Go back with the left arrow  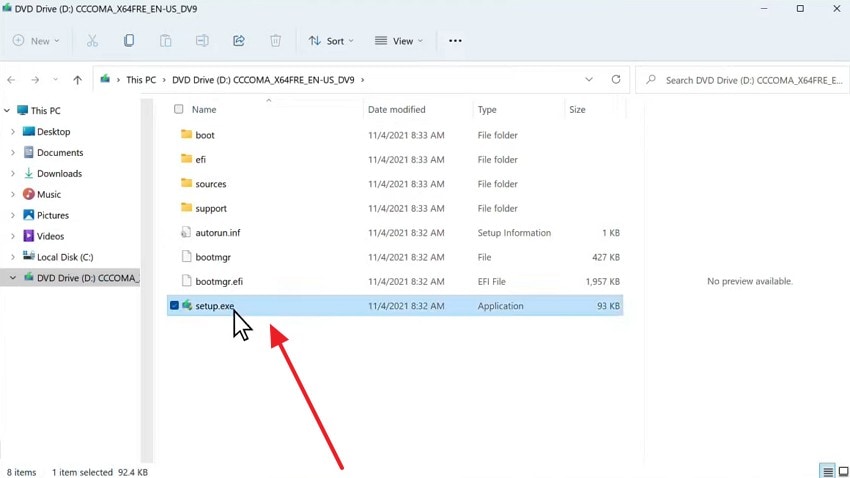[x=11, y=80]
